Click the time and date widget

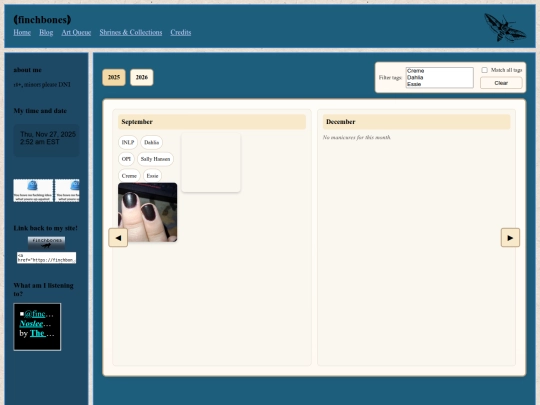tap(46, 141)
